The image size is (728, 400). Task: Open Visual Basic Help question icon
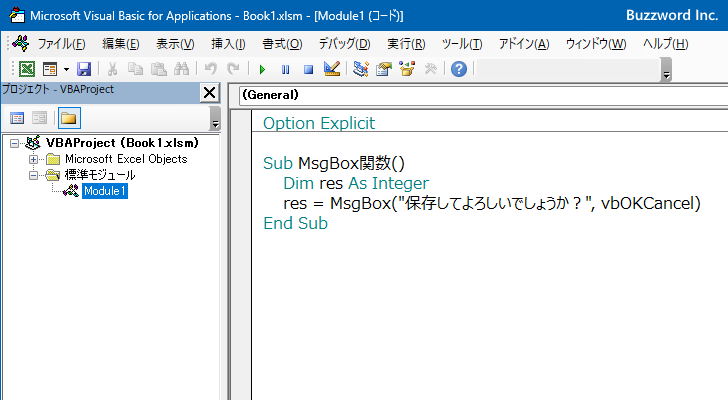click(x=459, y=69)
